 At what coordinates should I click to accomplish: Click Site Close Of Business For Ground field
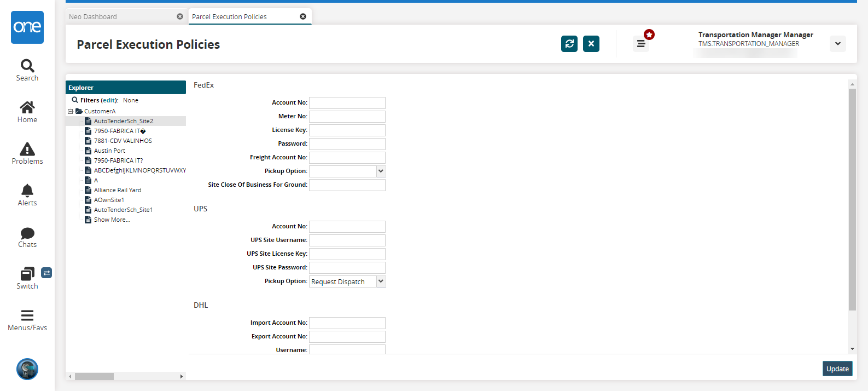[347, 185]
